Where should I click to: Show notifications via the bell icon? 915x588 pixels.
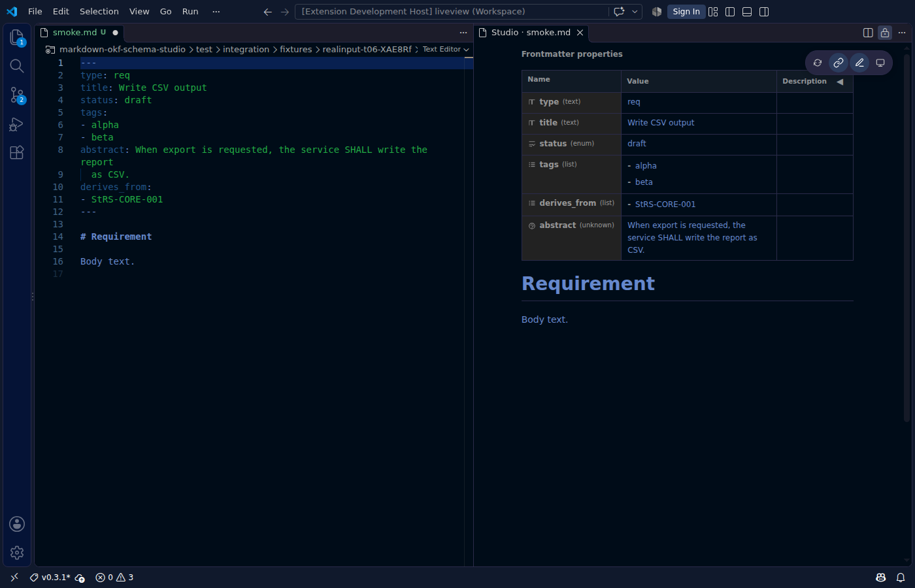point(901,578)
